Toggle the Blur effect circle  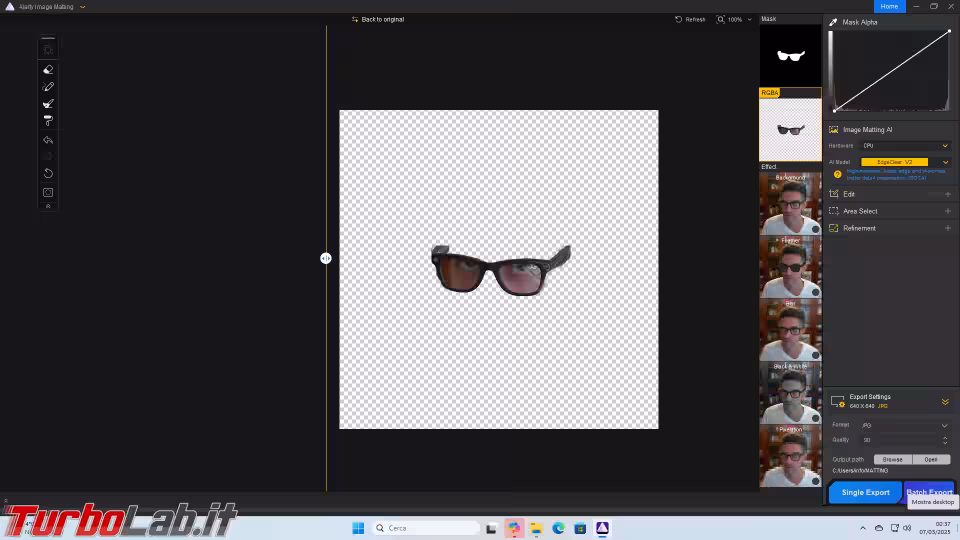pos(816,355)
